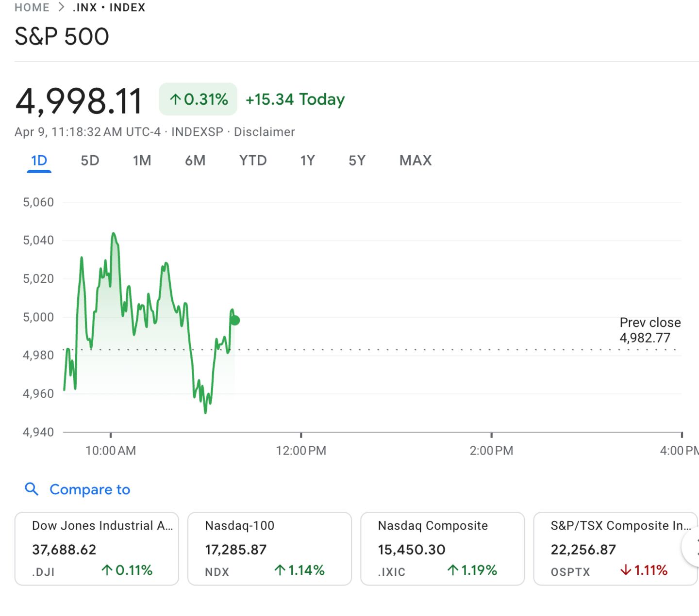Viewport: 699px width, 616px height.
Task: Switch to the 1Y chart tab
Action: click(308, 160)
